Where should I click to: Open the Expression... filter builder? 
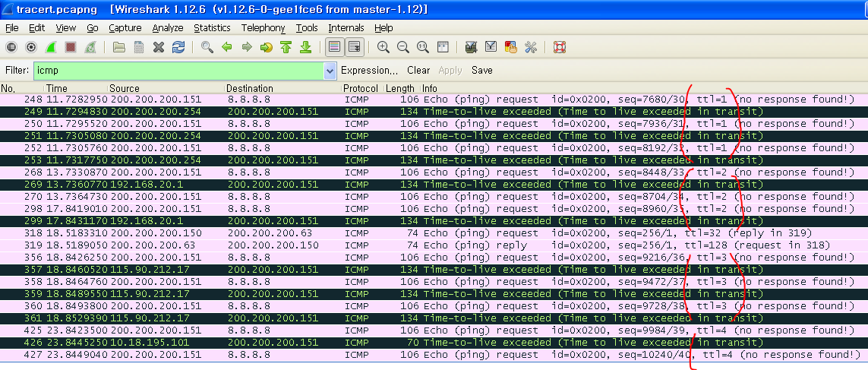[369, 71]
